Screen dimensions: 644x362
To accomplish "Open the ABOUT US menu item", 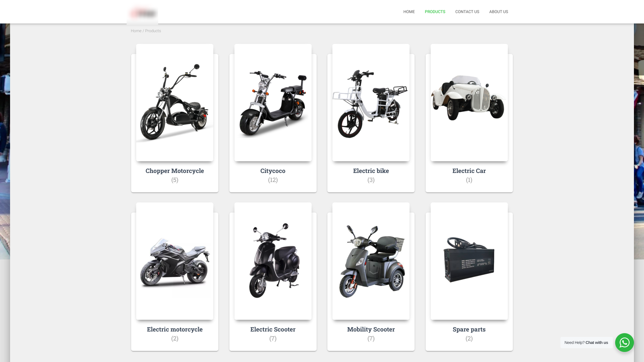I will point(498,12).
